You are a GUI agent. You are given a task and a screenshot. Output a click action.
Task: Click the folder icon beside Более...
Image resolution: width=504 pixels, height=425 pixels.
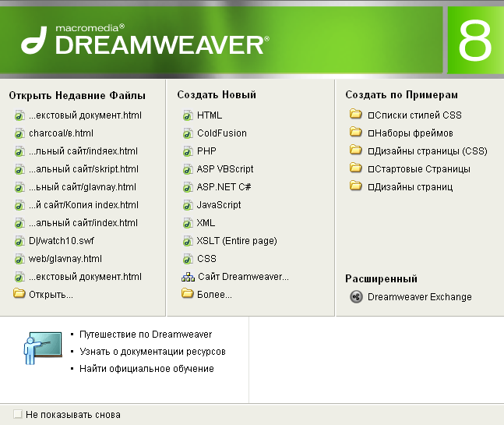pos(188,294)
